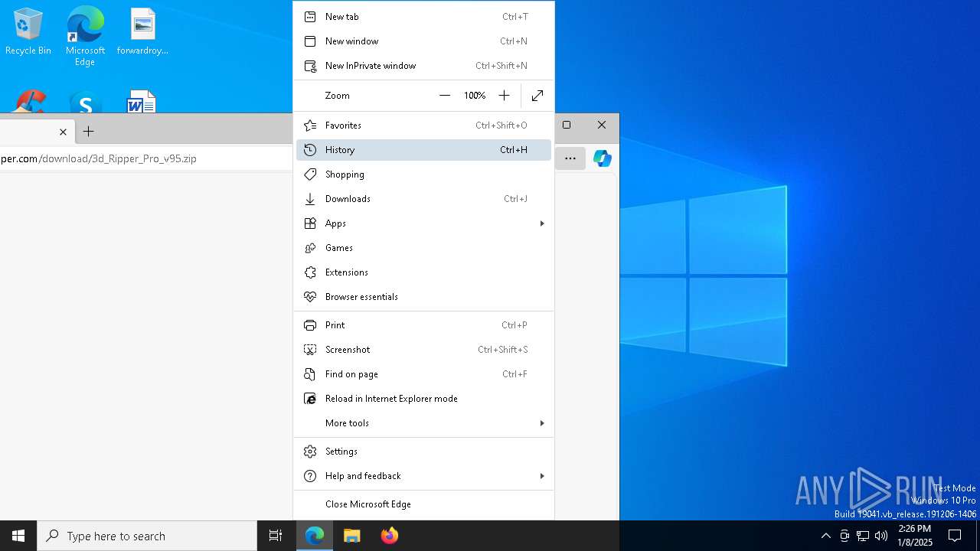The image size is (980, 551).
Task: Open Edge Settings from the menu
Action: [x=423, y=452]
